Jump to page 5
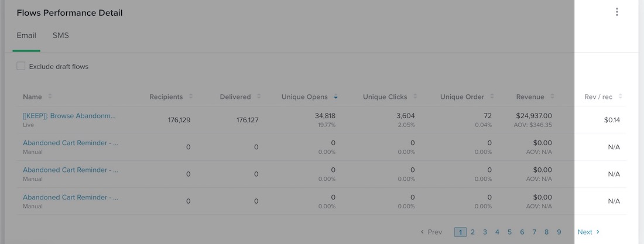 [x=509, y=232]
